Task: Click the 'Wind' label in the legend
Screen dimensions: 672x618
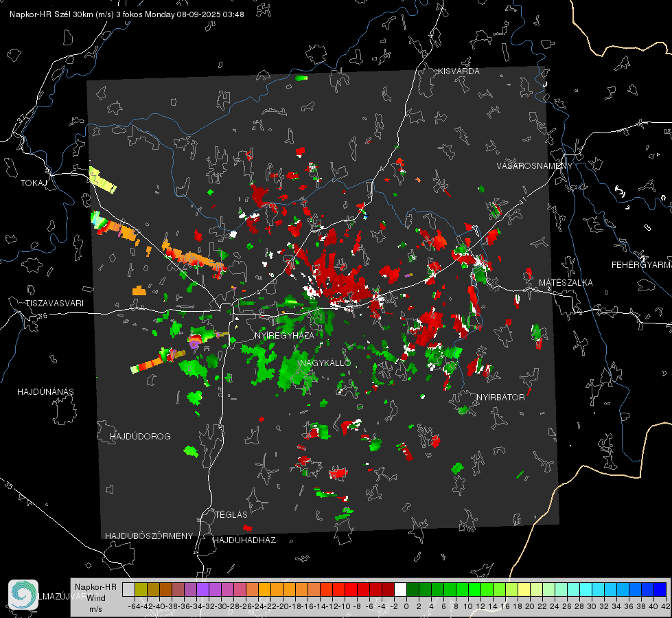Action: pos(96,597)
